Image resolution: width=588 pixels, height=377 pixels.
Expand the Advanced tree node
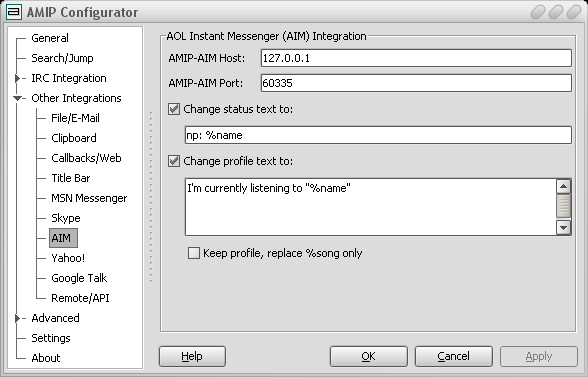(17, 318)
